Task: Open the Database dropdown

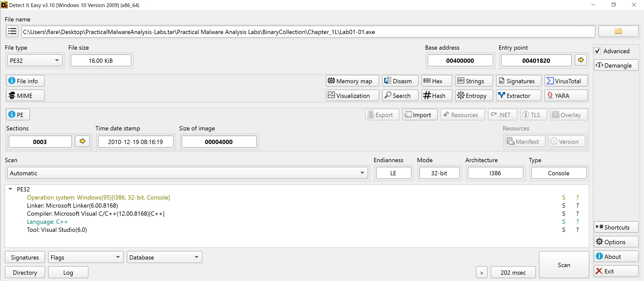Action: tap(164, 257)
